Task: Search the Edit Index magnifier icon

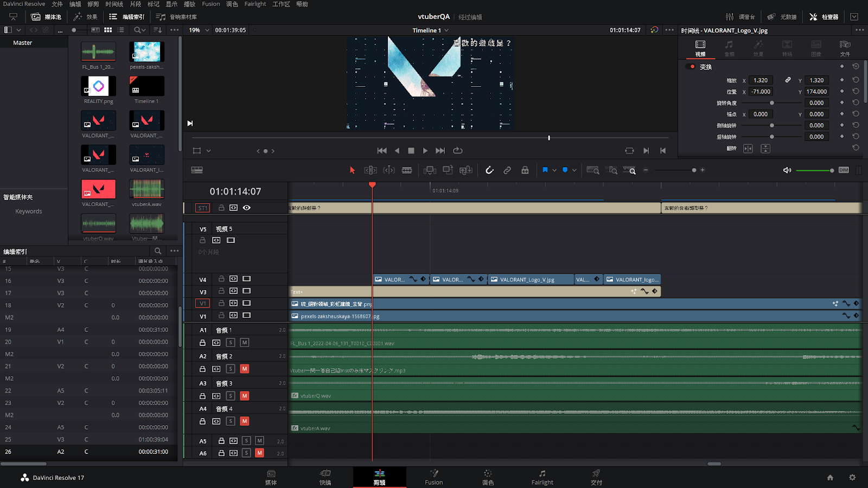Action: tap(158, 251)
